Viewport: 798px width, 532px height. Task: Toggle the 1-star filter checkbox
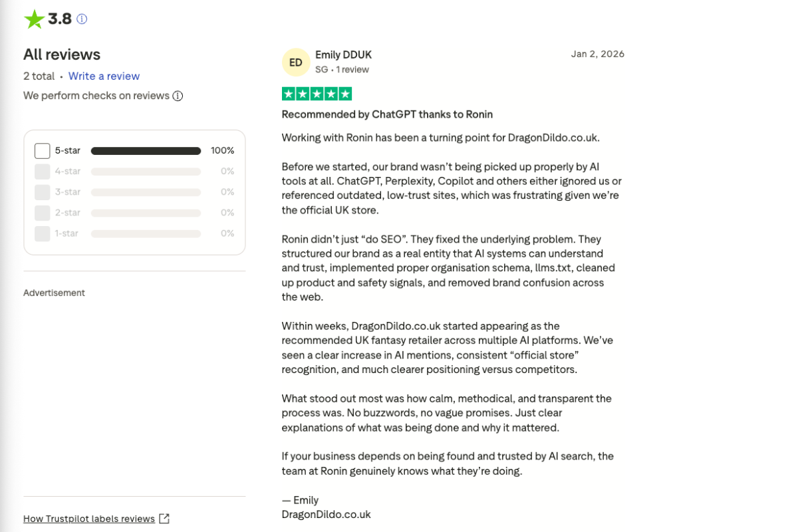[42, 233]
